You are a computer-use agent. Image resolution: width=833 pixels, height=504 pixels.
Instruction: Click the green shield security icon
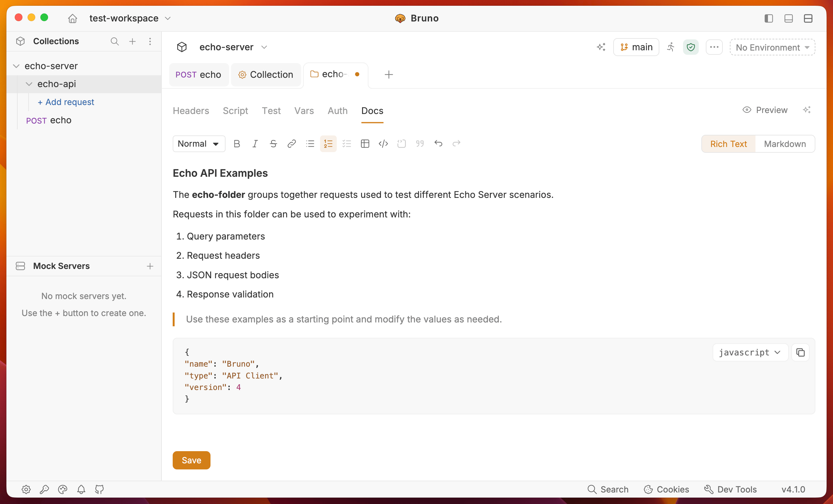691,47
